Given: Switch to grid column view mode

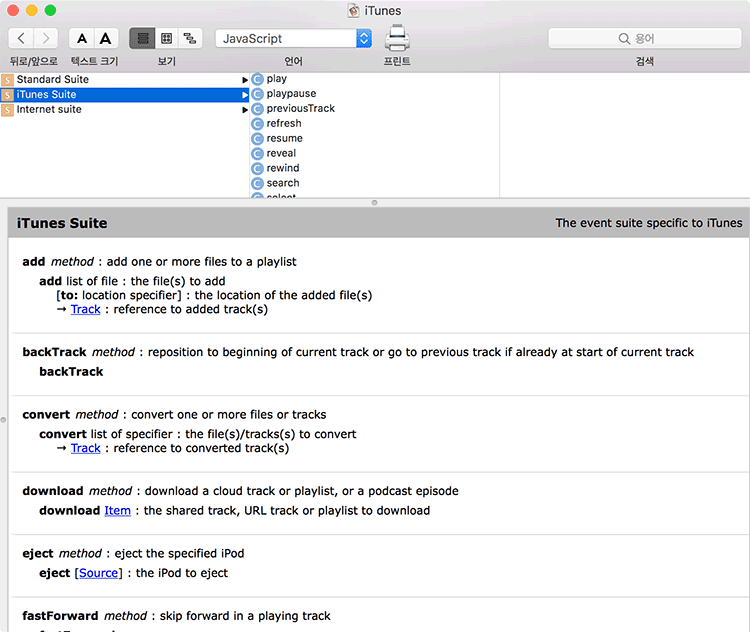Looking at the screenshot, I should [x=166, y=38].
